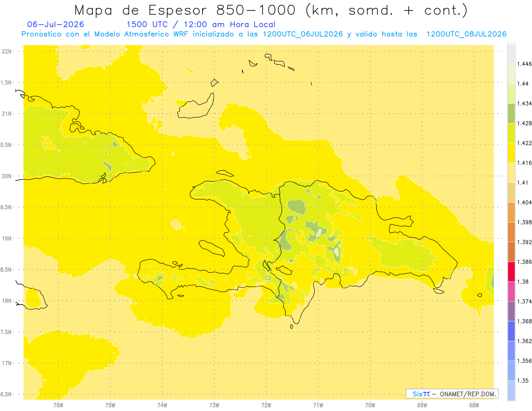Viewport: 532px width, 411px height.
Task: Click the color bar value '1.392'
Action: [524, 242]
